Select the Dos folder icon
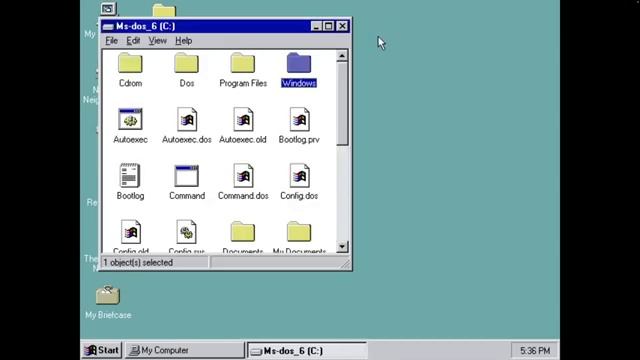640x360 pixels. click(x=187, y=63)
